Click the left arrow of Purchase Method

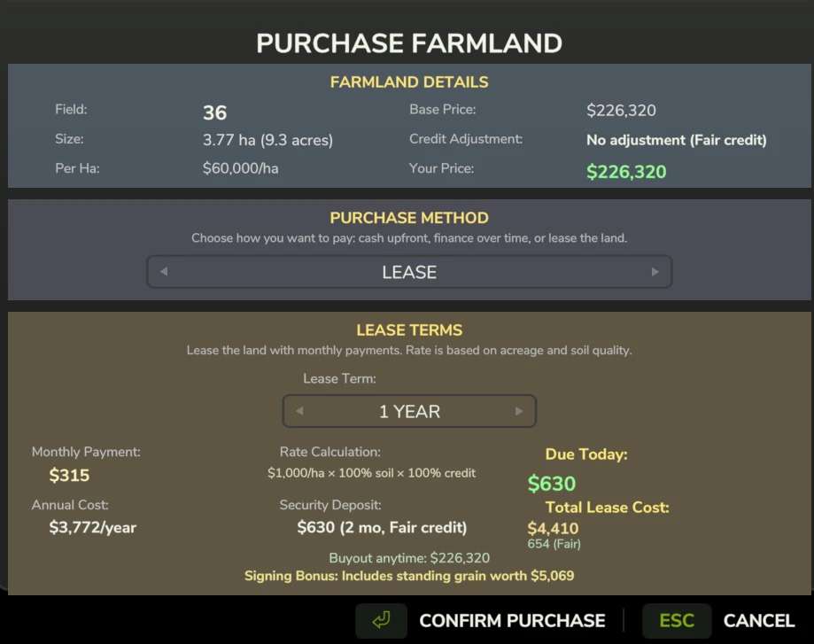(164, 272)
